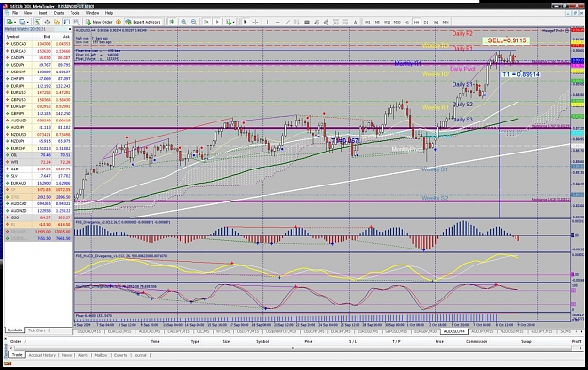Toggle the active H4 timeframe button
588x370 pixels.
coord(416,22)
